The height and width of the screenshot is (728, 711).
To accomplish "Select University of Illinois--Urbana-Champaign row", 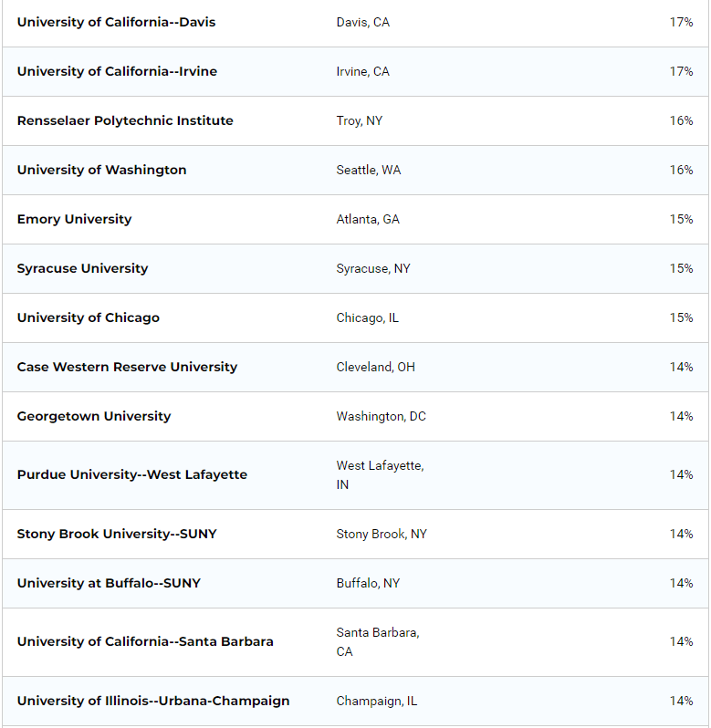I will pyautogui.click(x=153, y=701).
